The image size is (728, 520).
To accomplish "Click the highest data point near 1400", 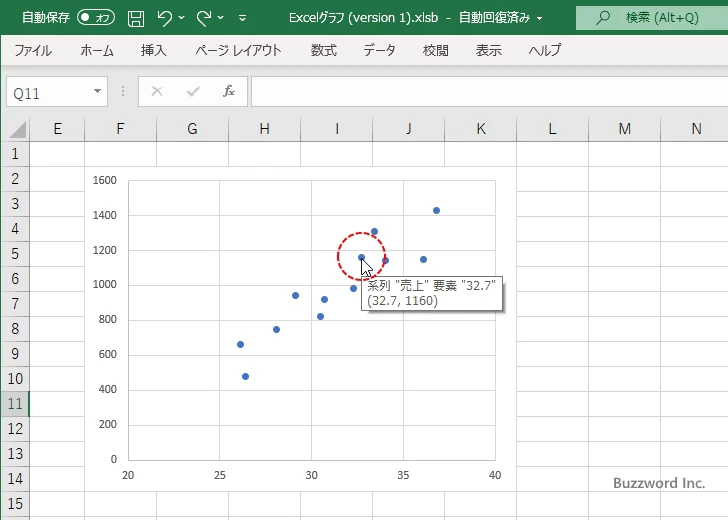I will click(x=436, y=210).
